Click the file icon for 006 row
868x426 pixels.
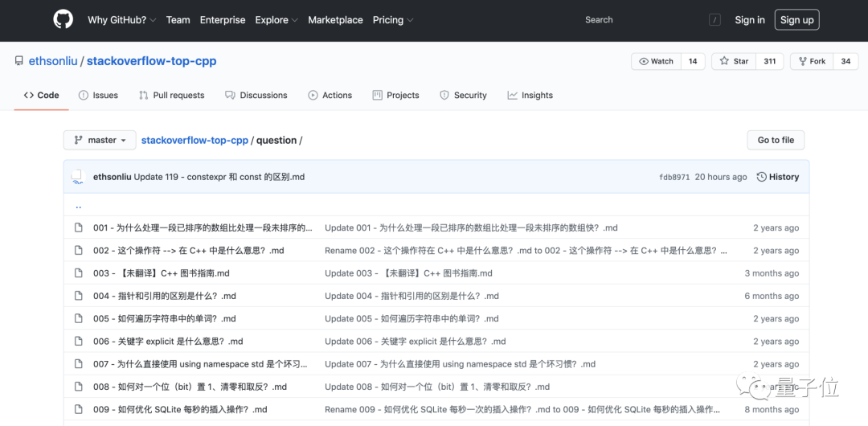coord(79,342)
